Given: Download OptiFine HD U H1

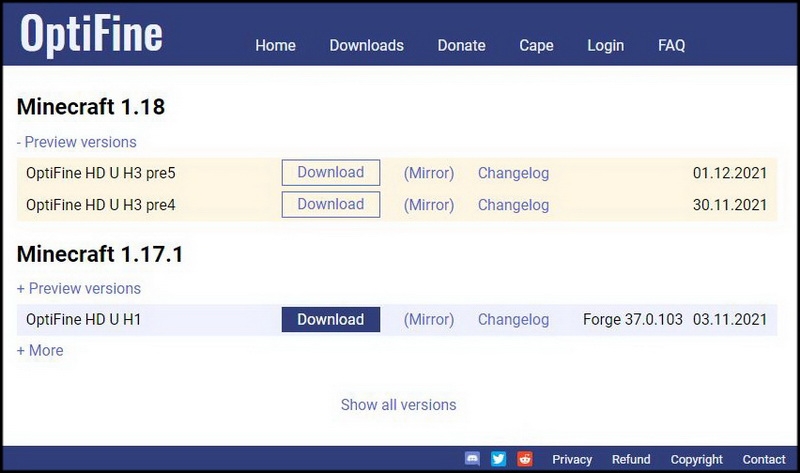Looking at the screenshot, I should [x=331, y=319].
